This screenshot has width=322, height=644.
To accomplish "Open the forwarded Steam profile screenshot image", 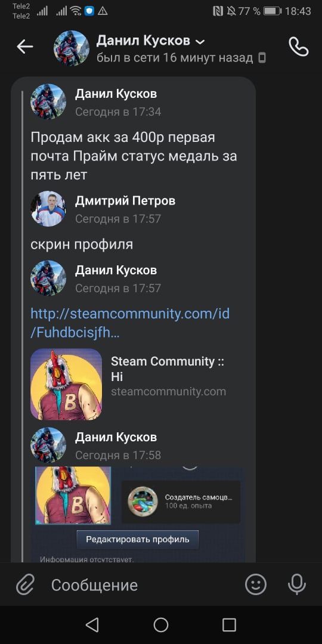I will click(x=138, y=513).
